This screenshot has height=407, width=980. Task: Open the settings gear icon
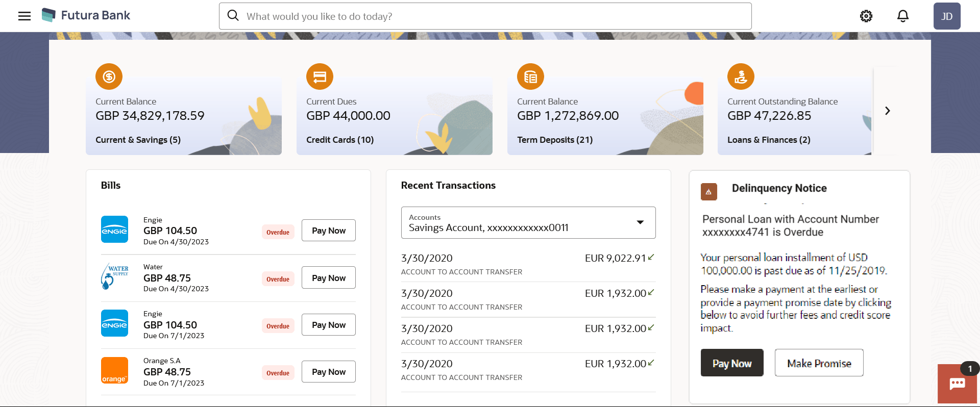[x=866, y=16]
